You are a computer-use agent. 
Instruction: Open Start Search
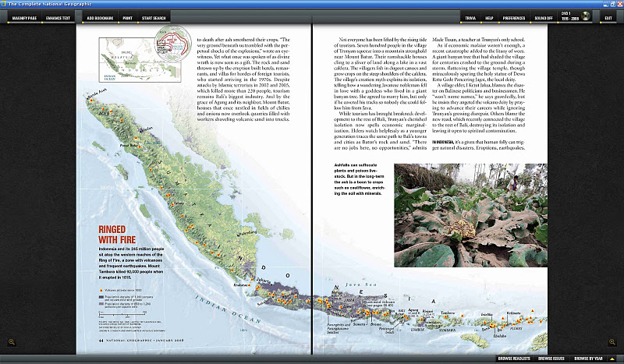click(154, 17)
